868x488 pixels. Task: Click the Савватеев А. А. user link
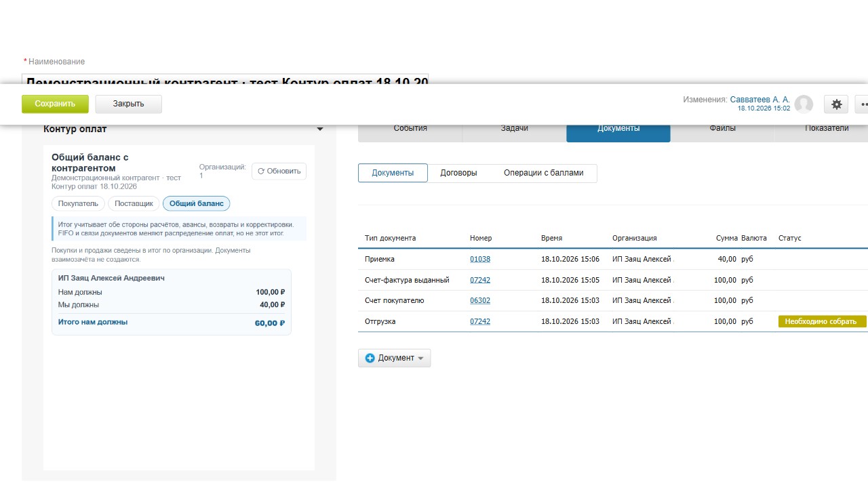coord(759,100)
